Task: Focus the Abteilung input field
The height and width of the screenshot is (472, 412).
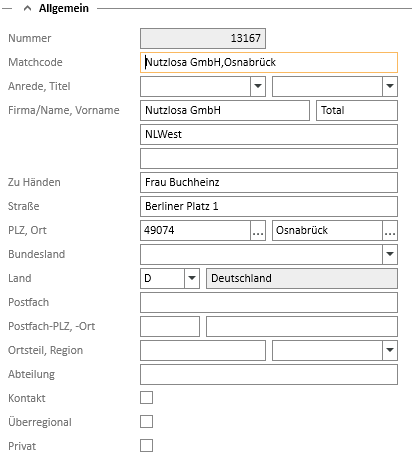Action: coord(269,374)
